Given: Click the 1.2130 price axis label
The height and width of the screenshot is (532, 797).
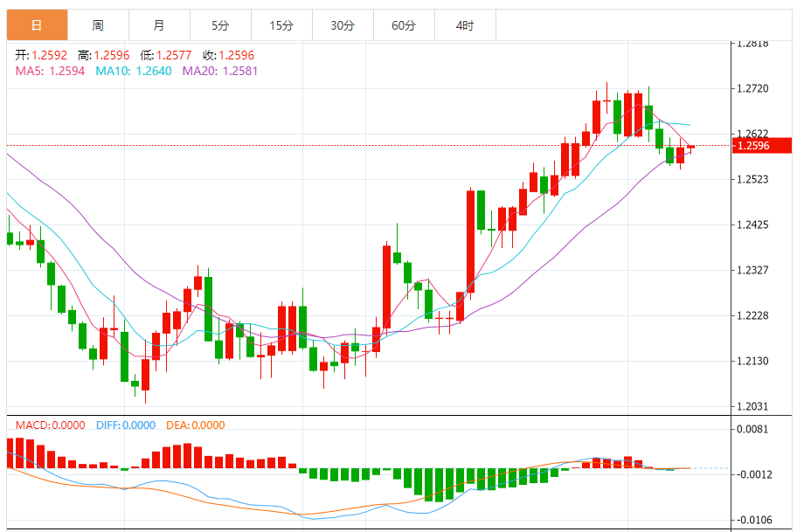Looking at the screenshot, I should click(752, 361).
